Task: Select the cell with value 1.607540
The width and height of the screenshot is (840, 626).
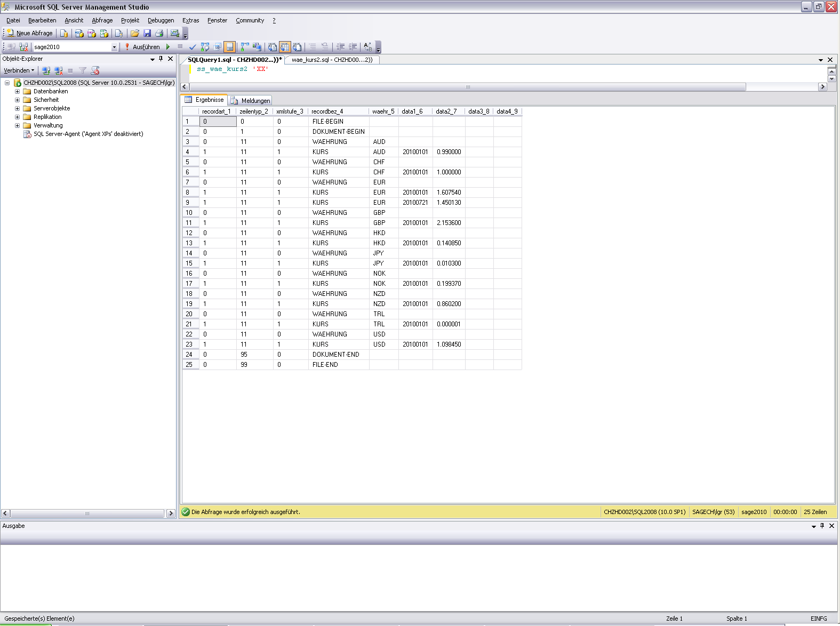Action: pos(449,192)
